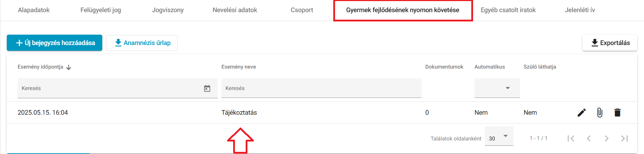Go to first page of results

(571, 138)
